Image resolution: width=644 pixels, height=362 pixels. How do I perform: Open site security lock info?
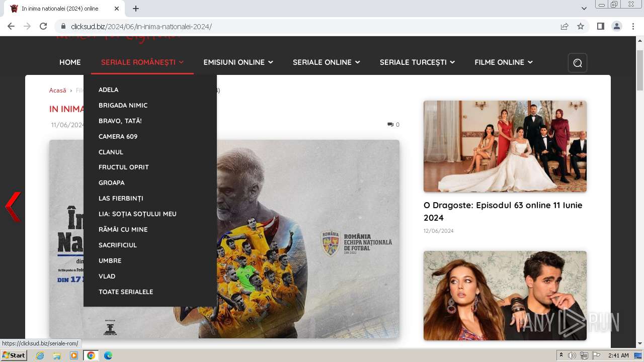[63, 27]
